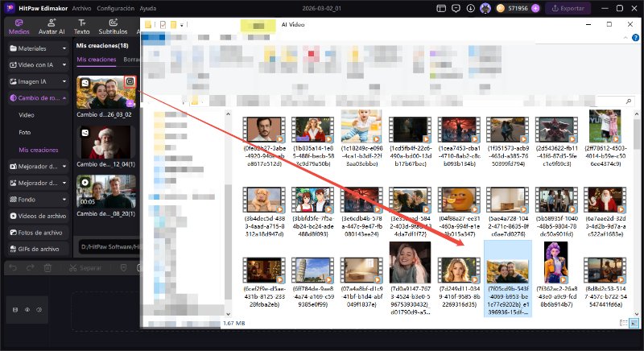Collapse the Cambio de rostro section
The image size is (644, 351).
point(64,97)
